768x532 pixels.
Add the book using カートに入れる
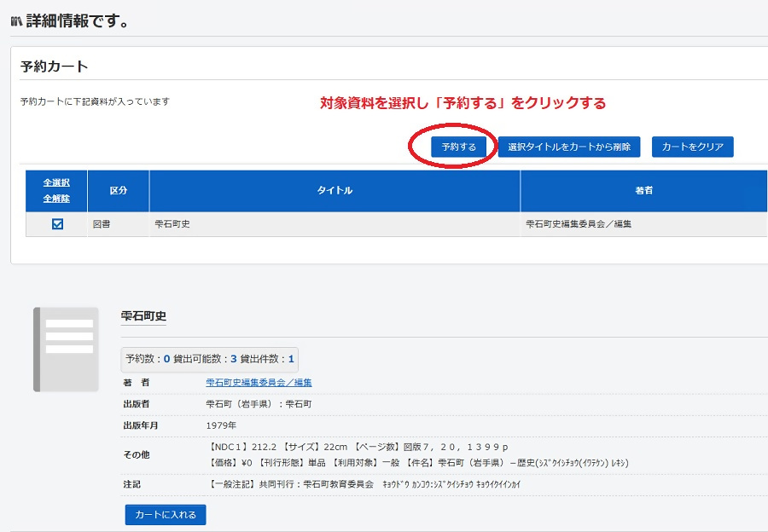(x=164, y=514)
